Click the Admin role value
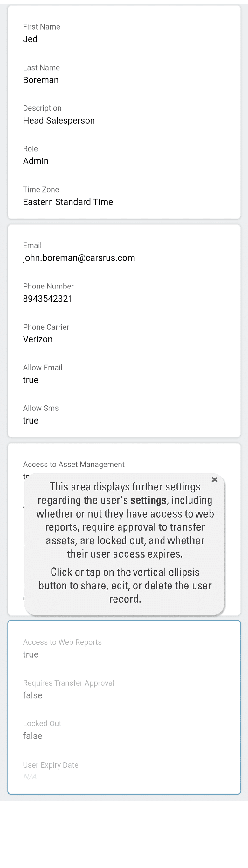 pyautogui.click(x=36, y=161)
